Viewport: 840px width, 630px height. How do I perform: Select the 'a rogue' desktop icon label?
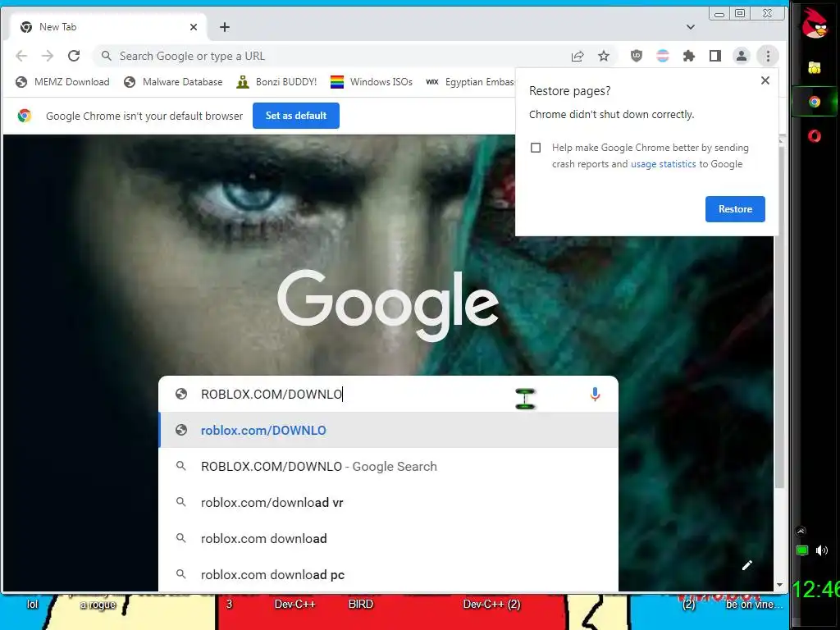pyautogui.click(x=98, y=605)
